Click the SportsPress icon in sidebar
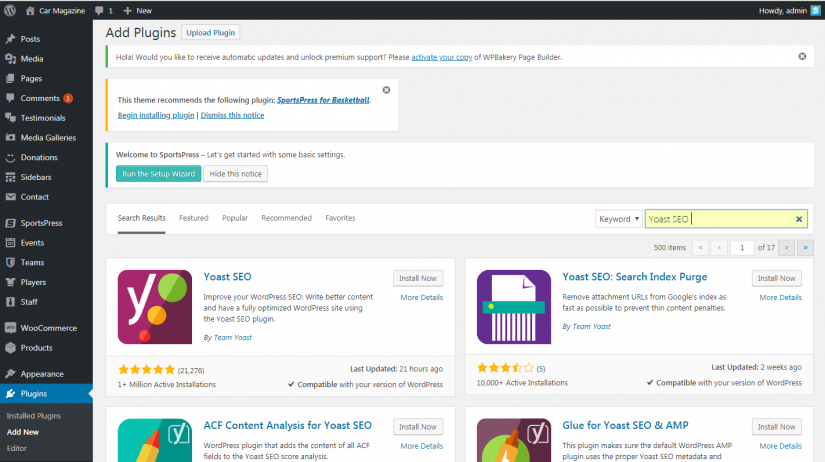This screenshot has width=825, height=462. 11,223
